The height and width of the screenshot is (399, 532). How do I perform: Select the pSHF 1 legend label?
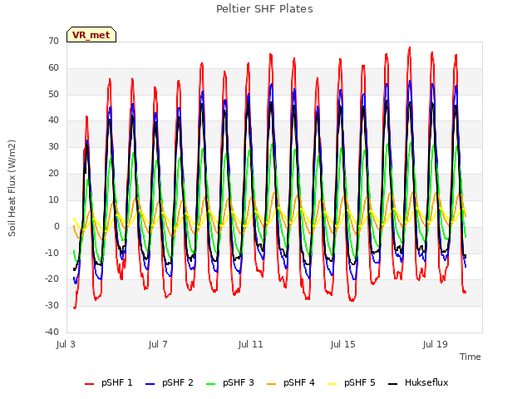tap(117, 382)
